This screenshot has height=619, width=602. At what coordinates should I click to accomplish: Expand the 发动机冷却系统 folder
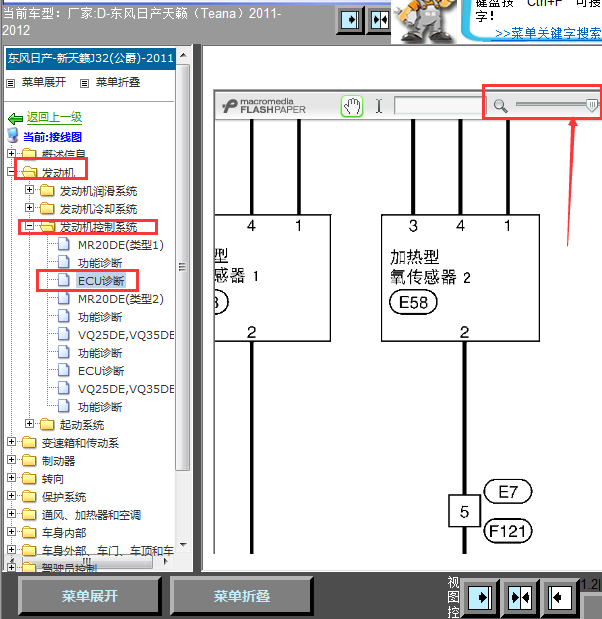[29, 207]
